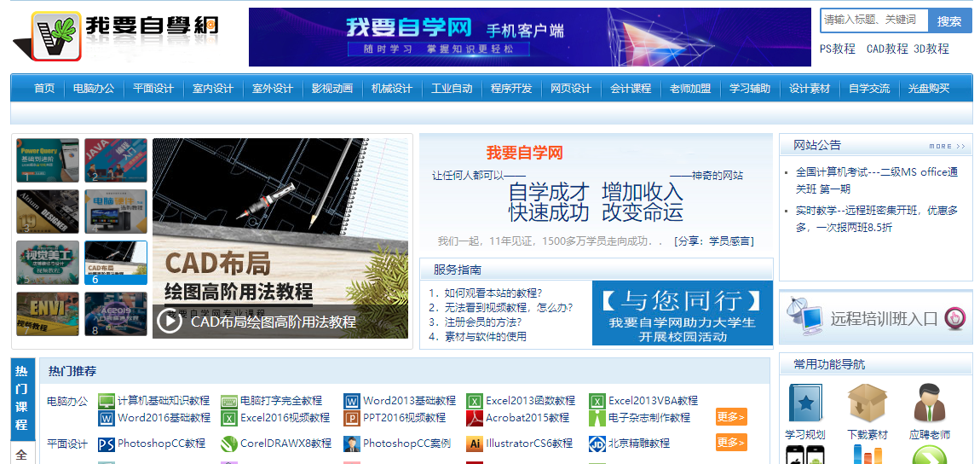
Task: Click the round pointer icon beside 远程培训班入口
Action: click(x=955, y=317)
